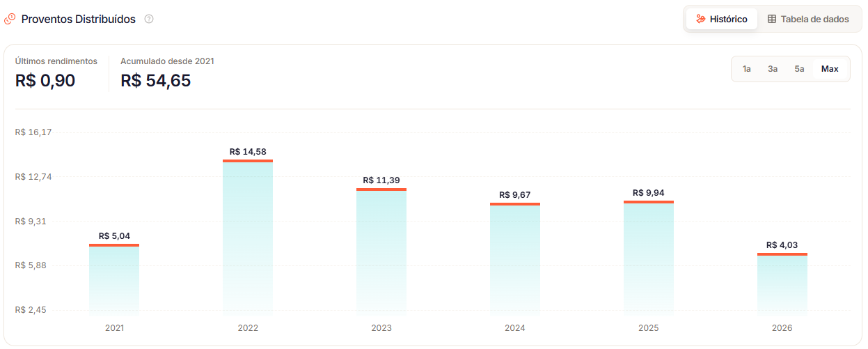This screenshot has height=349, width=868.
Task: Click the help question-mark icon beside Proventos Distribuídos
Action: (x=149, y=19)
